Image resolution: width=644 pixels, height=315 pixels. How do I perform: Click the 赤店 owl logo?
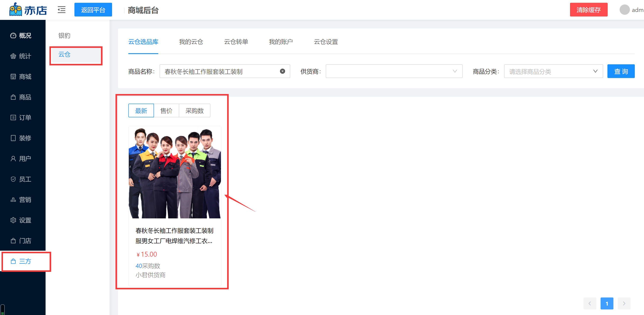(x=28, y=10)
